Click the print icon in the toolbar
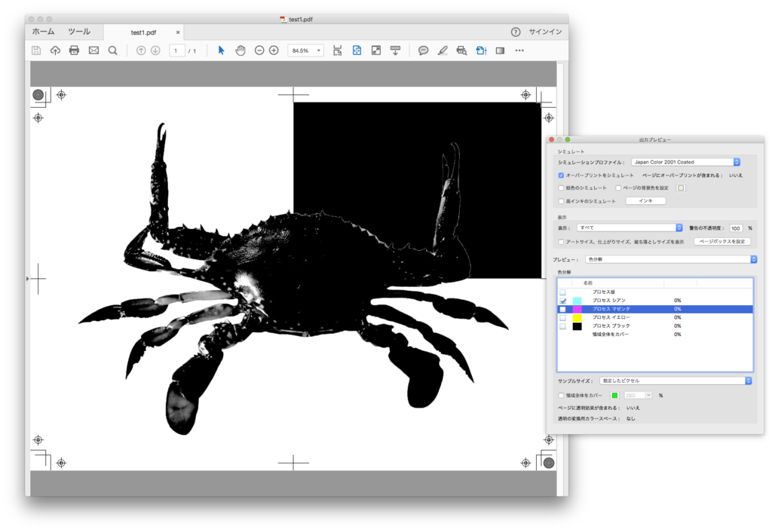This screenshot has height=532, width=772. [74, 50]
